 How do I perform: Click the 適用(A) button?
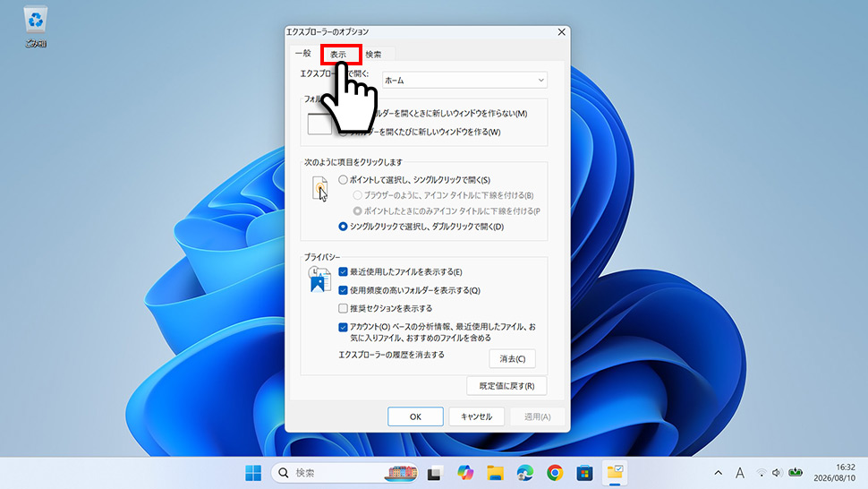[537, 416]
